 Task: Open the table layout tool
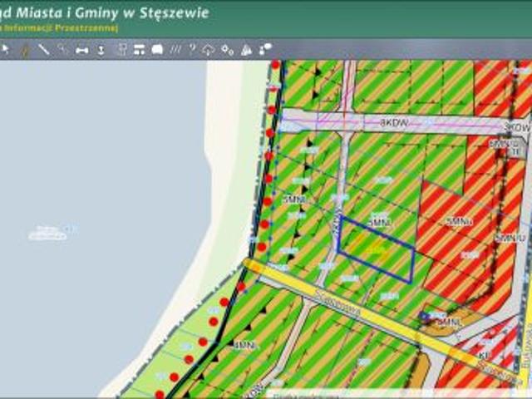(139, 50)
